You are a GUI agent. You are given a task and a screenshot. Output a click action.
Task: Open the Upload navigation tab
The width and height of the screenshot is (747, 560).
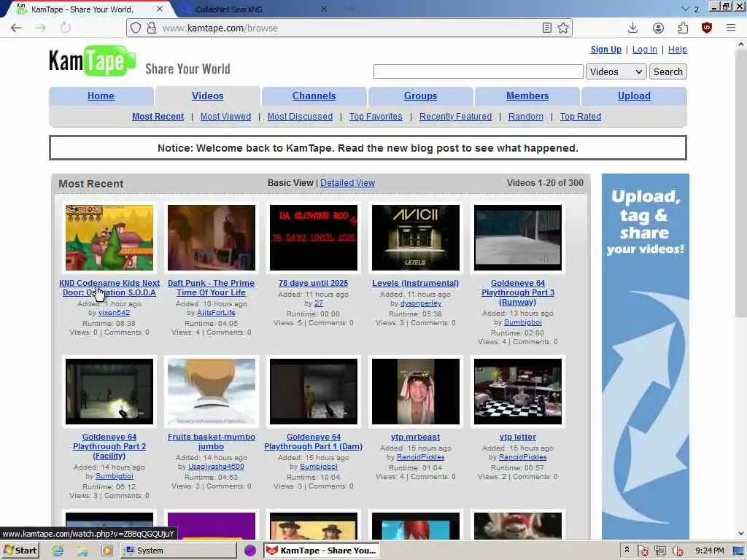coord(634,96)
